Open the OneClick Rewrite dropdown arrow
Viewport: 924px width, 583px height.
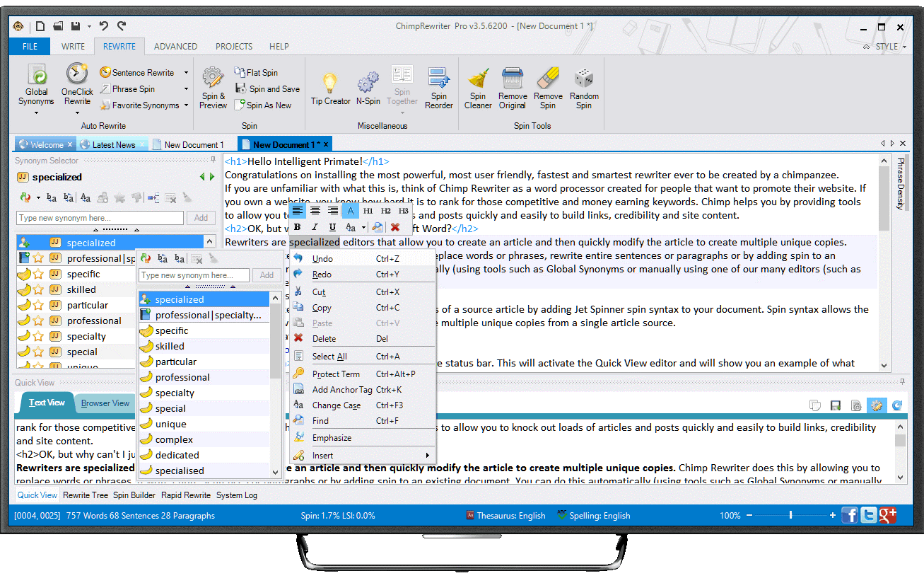(x=77, y=115)
